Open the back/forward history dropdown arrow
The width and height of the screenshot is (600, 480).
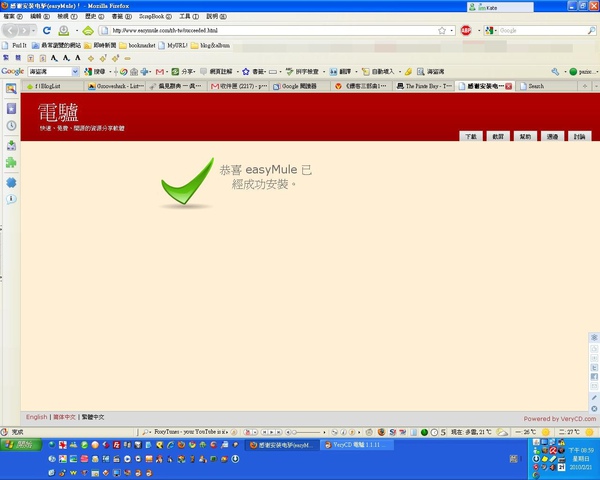[34, 30]
